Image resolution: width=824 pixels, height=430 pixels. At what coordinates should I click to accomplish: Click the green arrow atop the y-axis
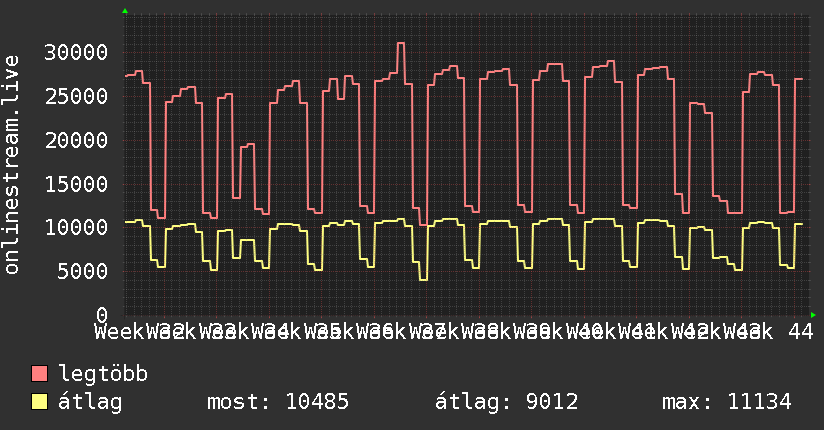coord(125,10)
